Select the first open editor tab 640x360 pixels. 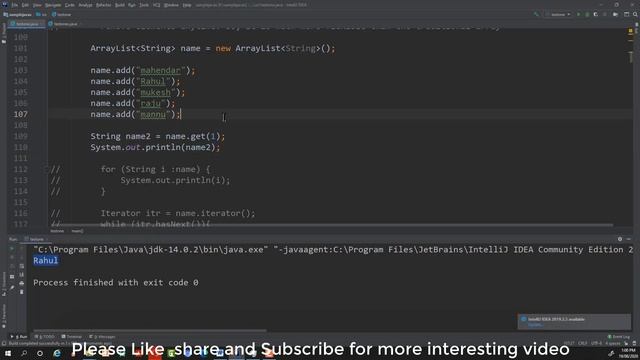[x=27, y=24]
